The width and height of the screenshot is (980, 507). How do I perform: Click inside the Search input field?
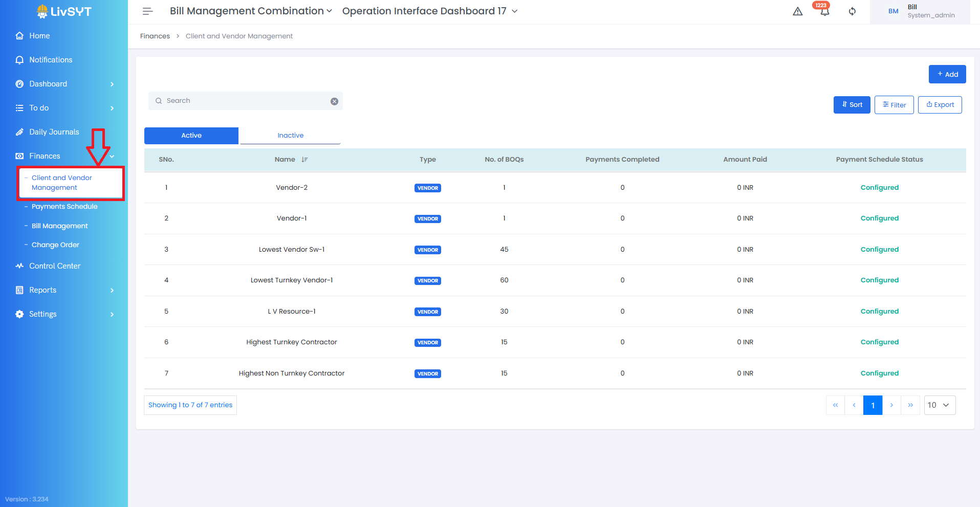coord(246,101)
